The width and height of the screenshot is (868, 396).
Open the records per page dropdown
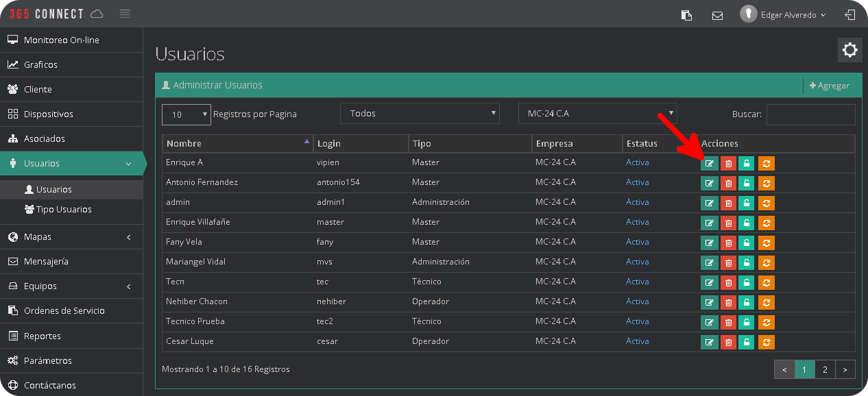tap(186, 114)
